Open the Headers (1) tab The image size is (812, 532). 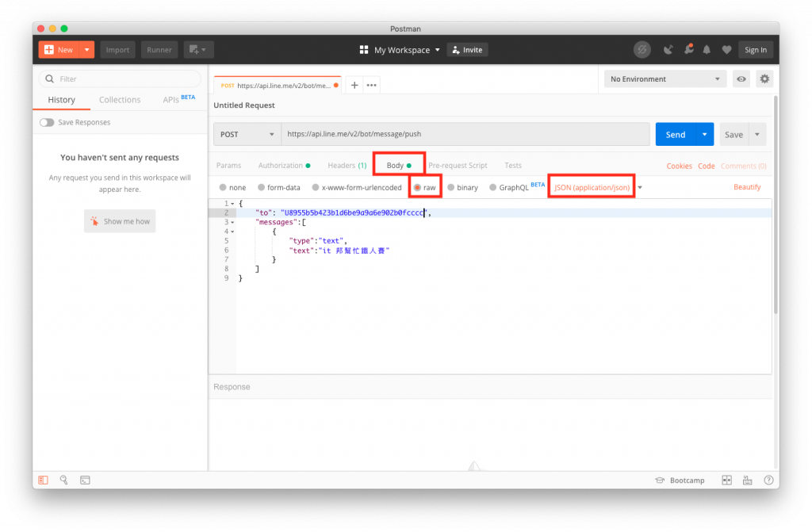(x=347, y=165)
